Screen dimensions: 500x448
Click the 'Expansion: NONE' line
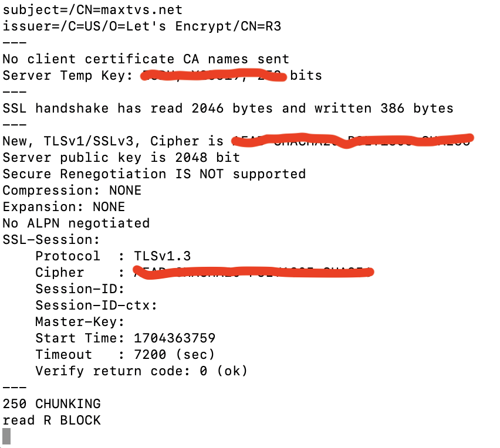64,206
